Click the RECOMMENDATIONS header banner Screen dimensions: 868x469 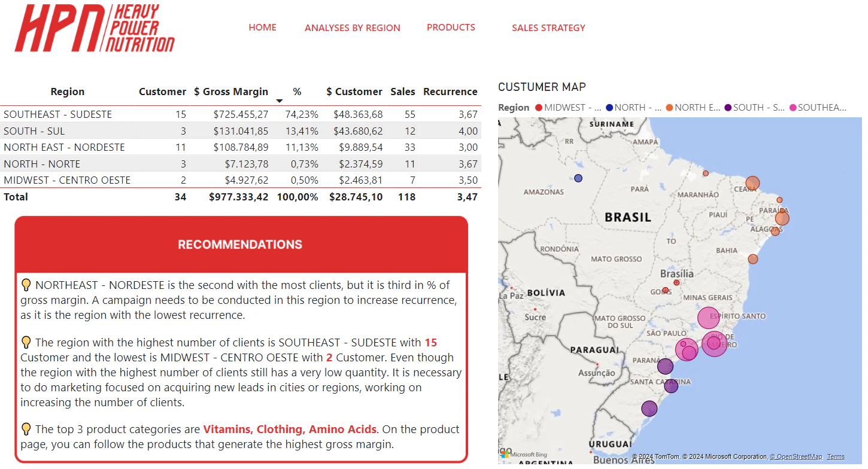point(241,245)
